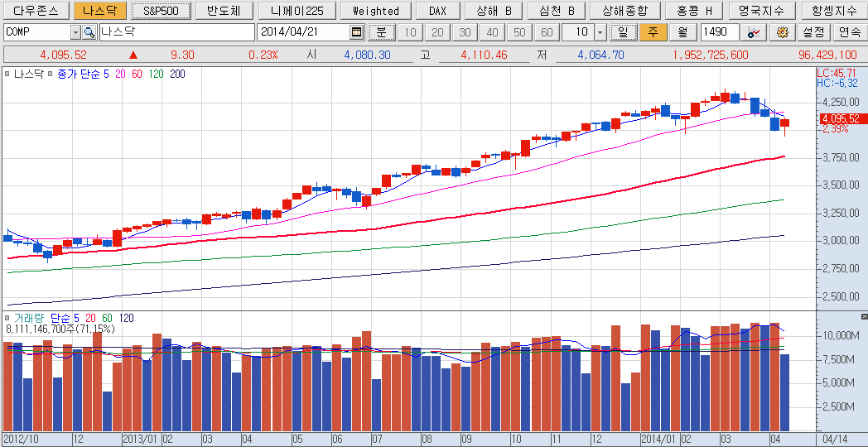Click the 0.23% change rate
This screenshot has height=447, width=868.
pos(263,55)
